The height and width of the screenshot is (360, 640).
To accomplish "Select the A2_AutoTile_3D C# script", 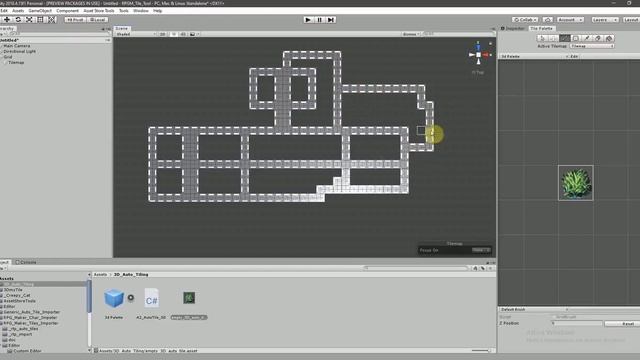I will (x=151, y=298).
